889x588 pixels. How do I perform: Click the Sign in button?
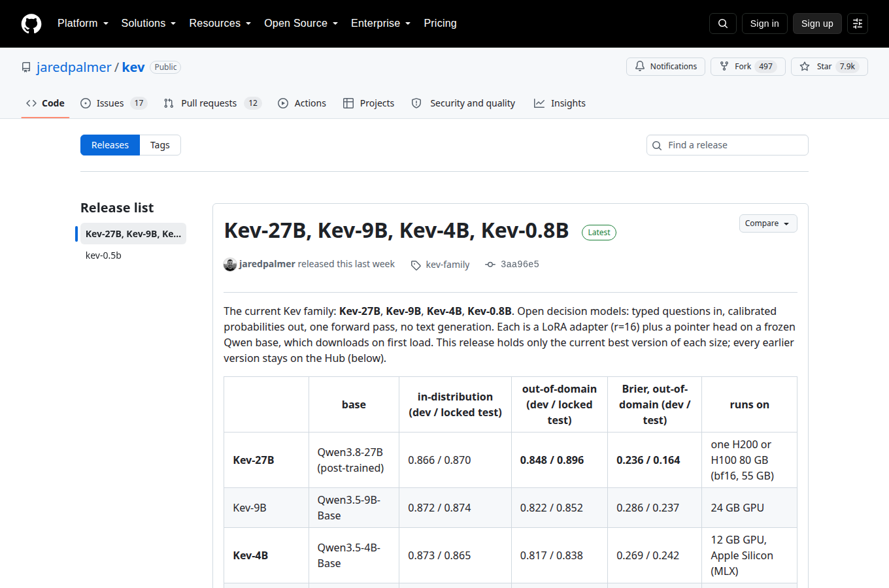764,24
